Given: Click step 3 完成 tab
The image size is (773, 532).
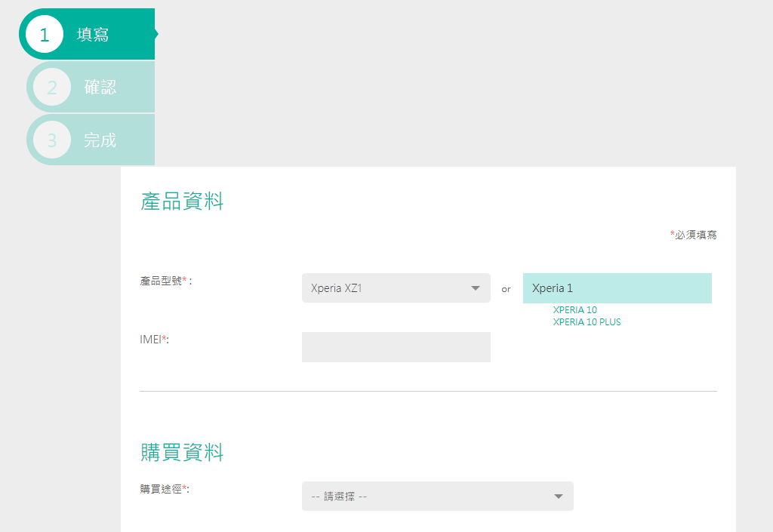Looking at the screenshot, I should pyautogui.click(x=91, y=140).
